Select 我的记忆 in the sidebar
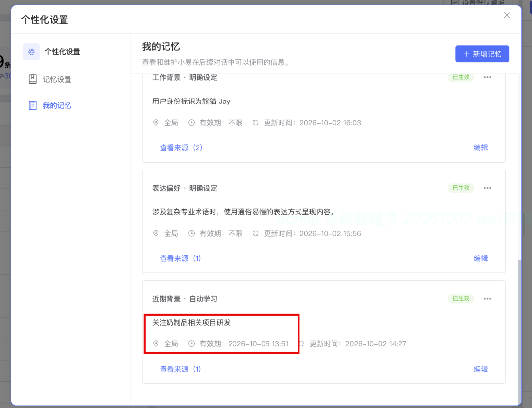 click(57, 105)
